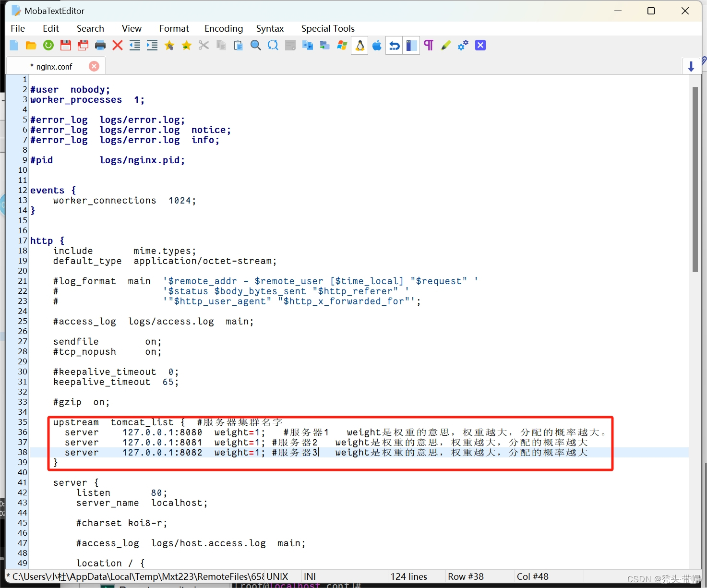Toggle line-number margin panel icon
Viewport: 707px width, 588px height.
tap(411, 46)
